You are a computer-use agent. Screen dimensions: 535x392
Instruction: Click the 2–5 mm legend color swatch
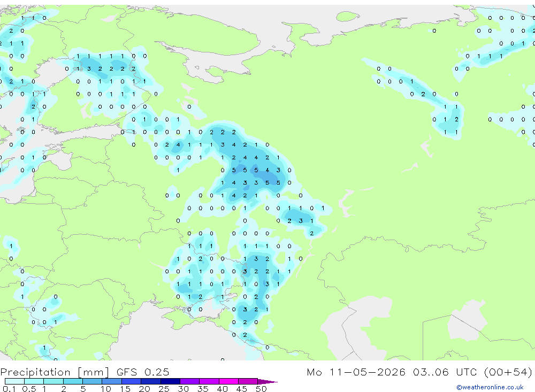coord(73,381)
